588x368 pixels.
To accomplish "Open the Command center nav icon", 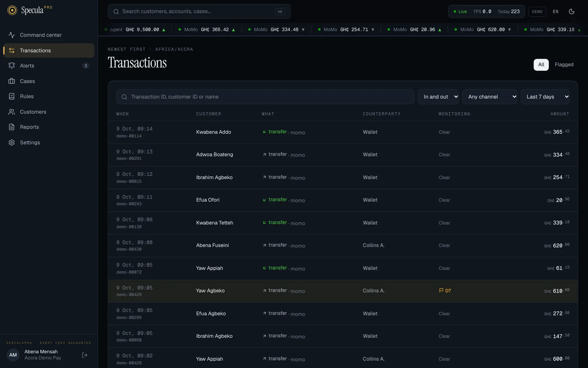I will (x=12, y=35).
